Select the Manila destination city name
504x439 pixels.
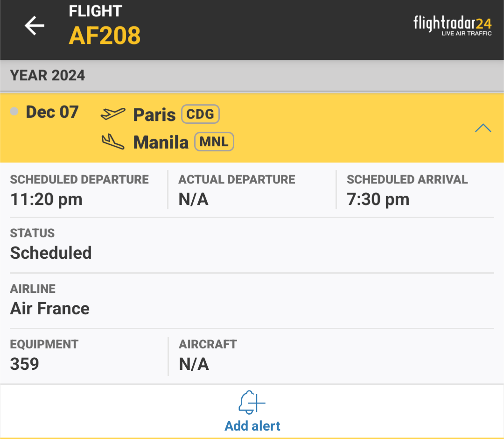pos(161,142)
